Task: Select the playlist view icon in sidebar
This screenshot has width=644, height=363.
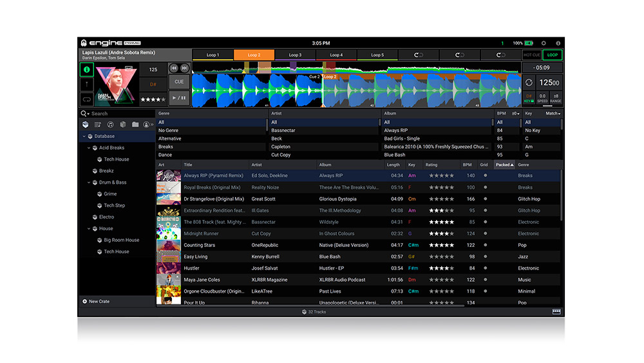Action: click(98, 124)
